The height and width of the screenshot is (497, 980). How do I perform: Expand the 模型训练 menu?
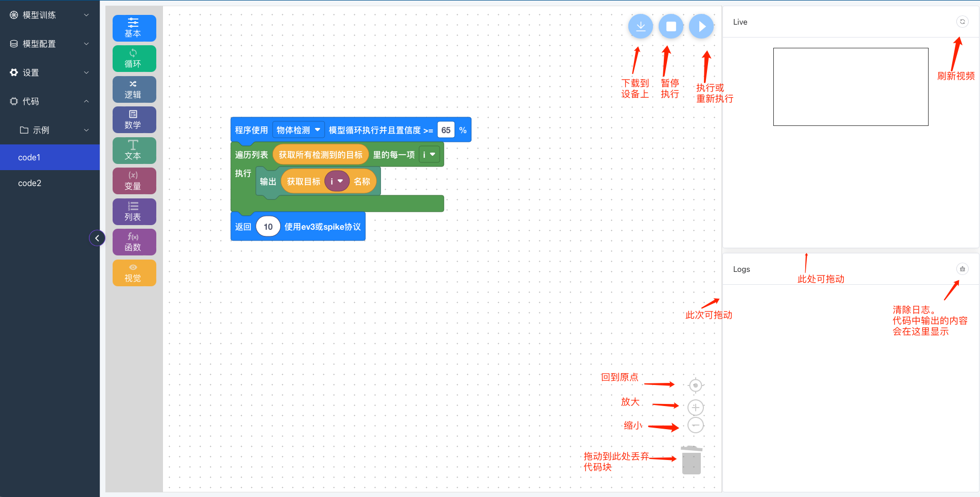(50, 15)
